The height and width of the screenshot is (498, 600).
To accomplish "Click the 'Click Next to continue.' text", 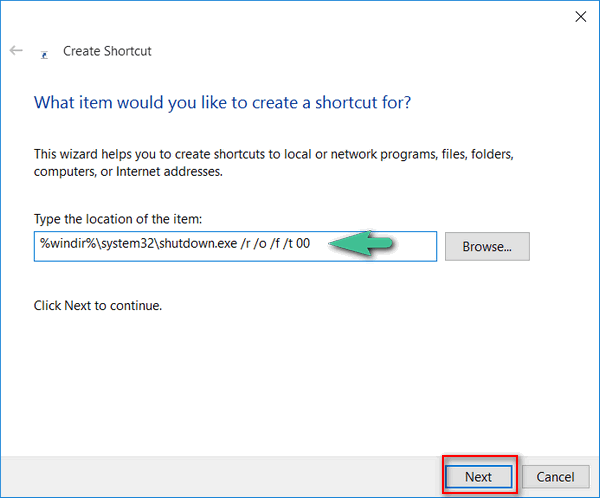I will (98, 305).
